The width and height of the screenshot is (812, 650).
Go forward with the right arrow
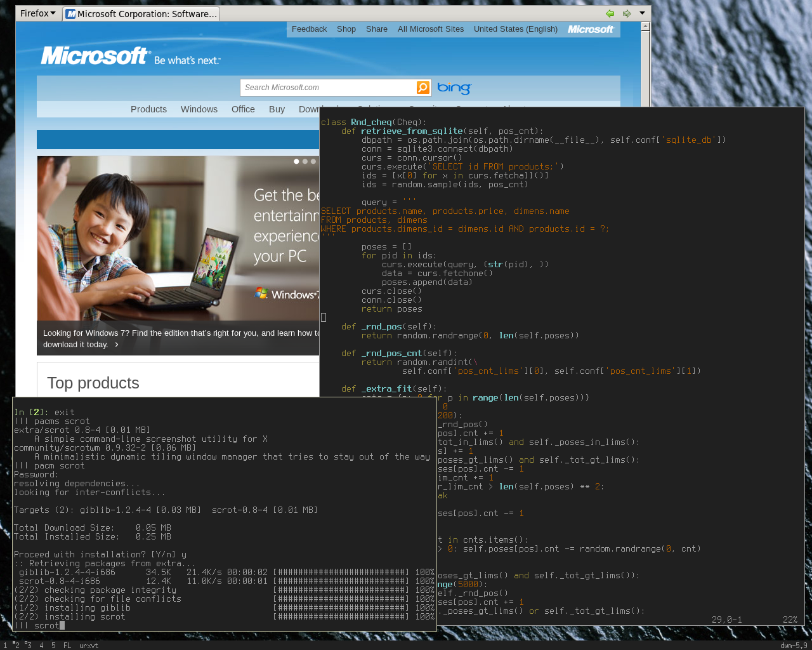tap(627, 13)
